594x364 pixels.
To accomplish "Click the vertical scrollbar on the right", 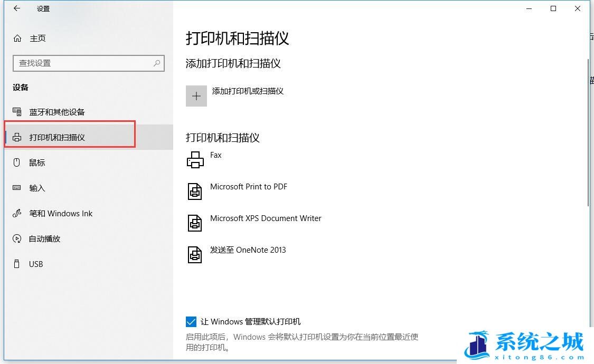I will point(588,132).
